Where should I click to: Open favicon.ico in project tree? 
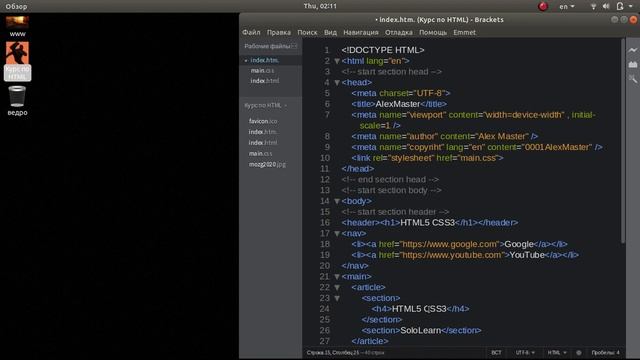click(x=263, y=121)
